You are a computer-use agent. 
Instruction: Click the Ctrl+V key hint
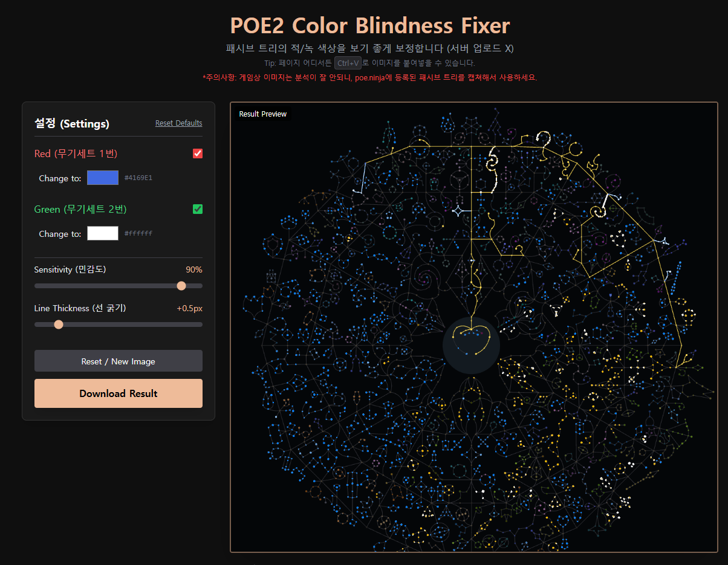tap(348, 63)
